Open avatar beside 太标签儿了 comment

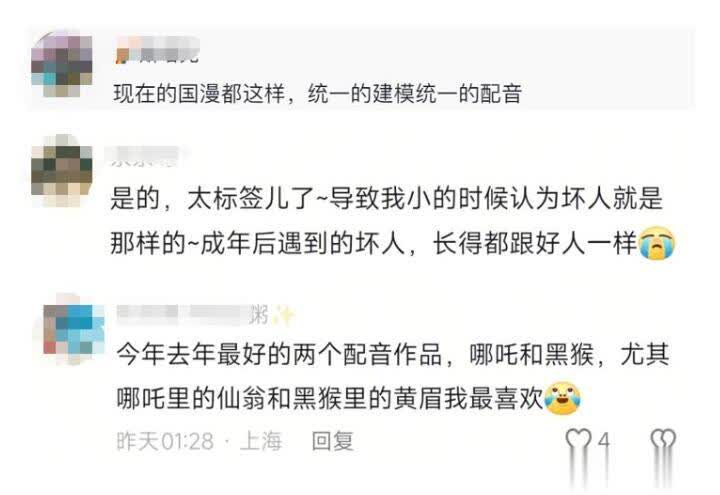coord(62,170)
